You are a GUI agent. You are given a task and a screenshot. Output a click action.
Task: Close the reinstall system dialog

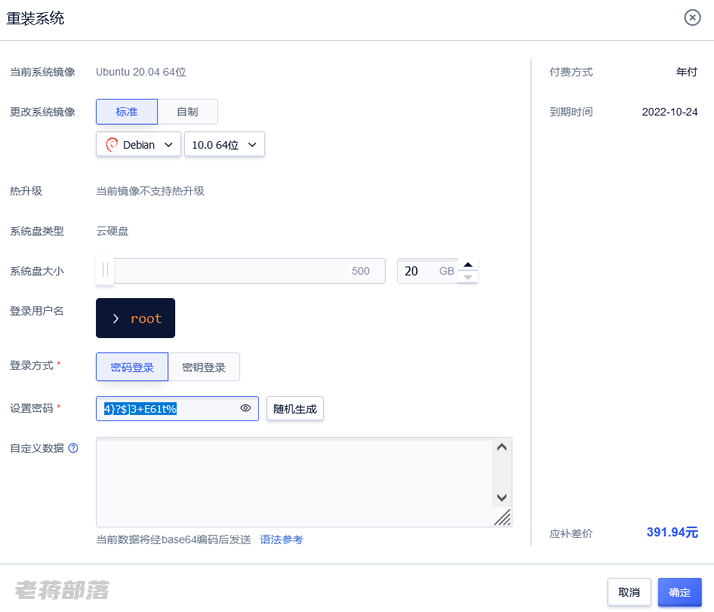pos(692,18)
